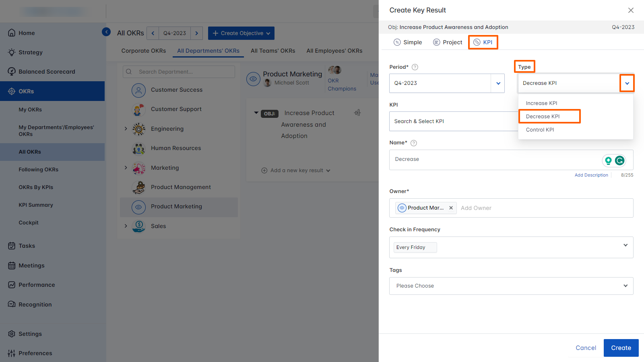Click the eye icon on Product Marketing department
The image size is (644, 362).
pos(253,79)
